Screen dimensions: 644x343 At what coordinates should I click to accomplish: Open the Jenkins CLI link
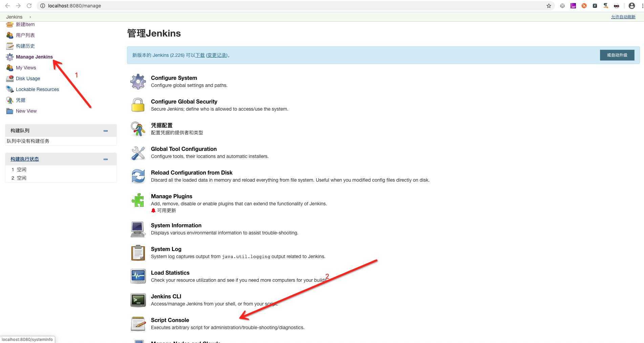pos(166,296)
